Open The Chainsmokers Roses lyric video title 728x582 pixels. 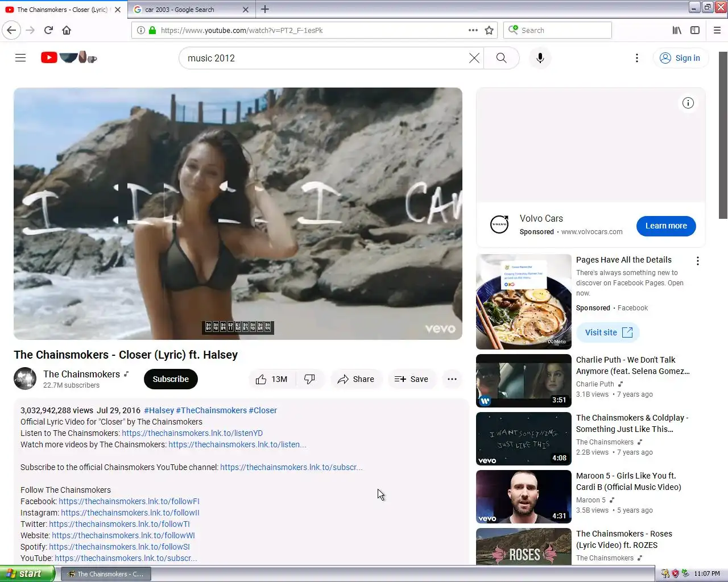624,539
